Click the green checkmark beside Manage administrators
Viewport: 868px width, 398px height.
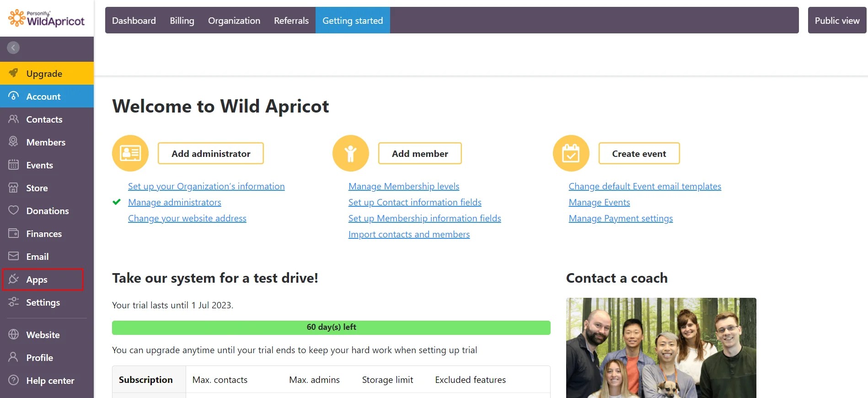click(117, 202)
